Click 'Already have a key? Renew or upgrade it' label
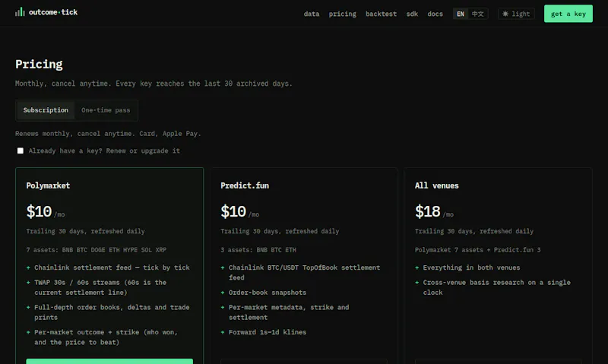Viewport: 608px width, 364px height. [104, 150]
